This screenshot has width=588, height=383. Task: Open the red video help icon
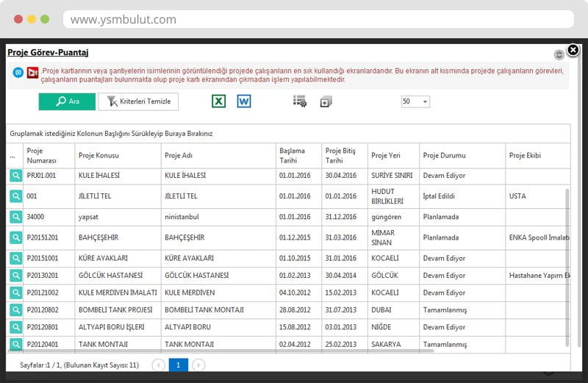point(32,73)
